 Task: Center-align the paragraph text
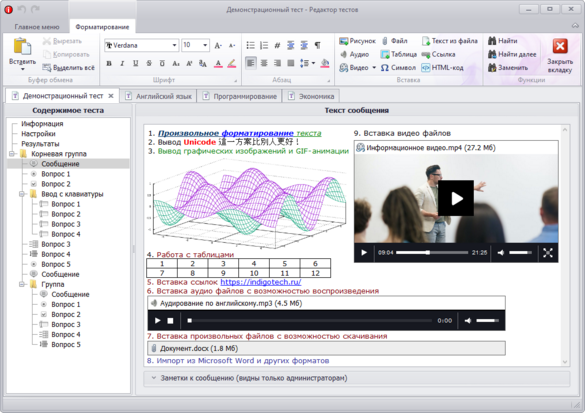264,63
